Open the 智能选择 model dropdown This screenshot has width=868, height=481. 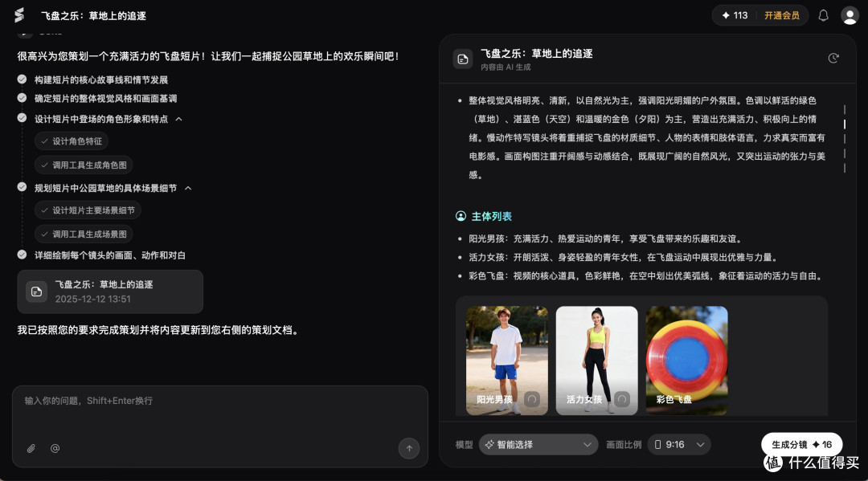[x=538, y=445]
